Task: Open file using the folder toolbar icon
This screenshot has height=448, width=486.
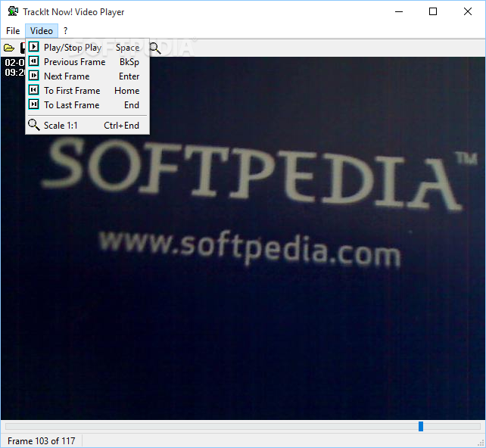Action: (9, 48)
